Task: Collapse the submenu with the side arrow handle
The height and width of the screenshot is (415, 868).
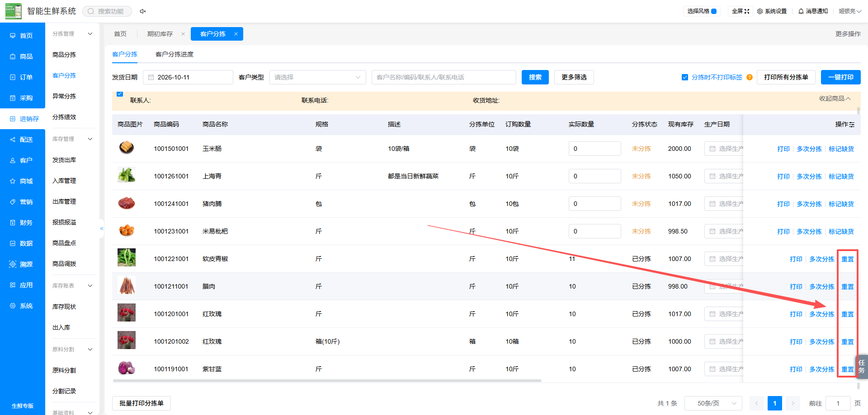Action: click(x=102, y=228)
